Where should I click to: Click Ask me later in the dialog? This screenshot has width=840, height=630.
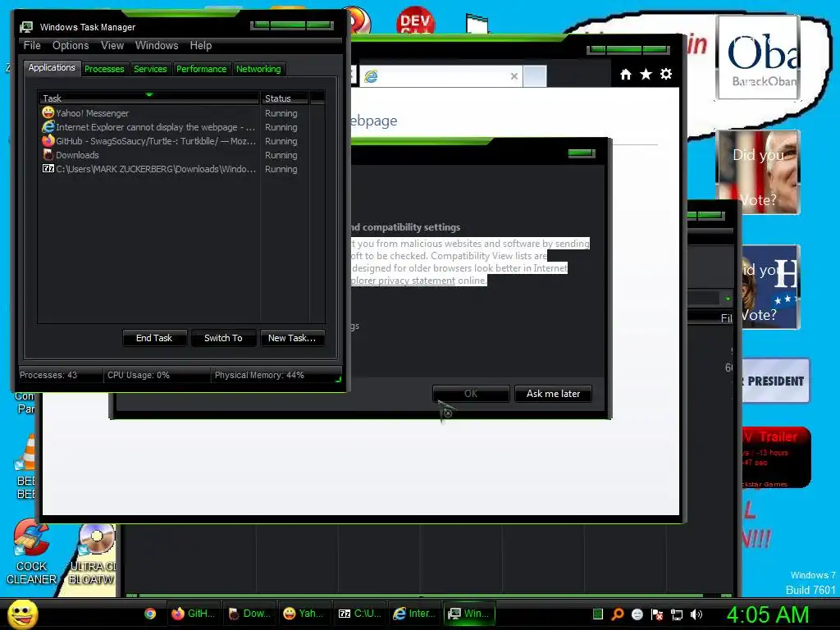pyautogui.click(x=553, y=394)
